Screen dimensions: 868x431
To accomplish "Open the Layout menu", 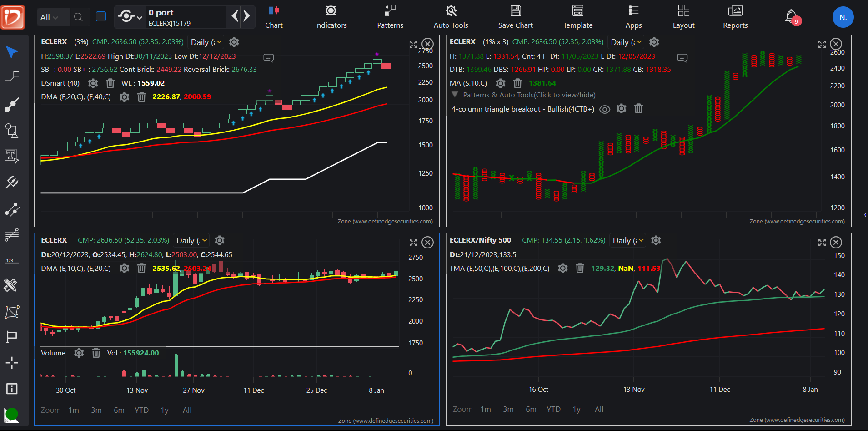I will coord(683,17).
